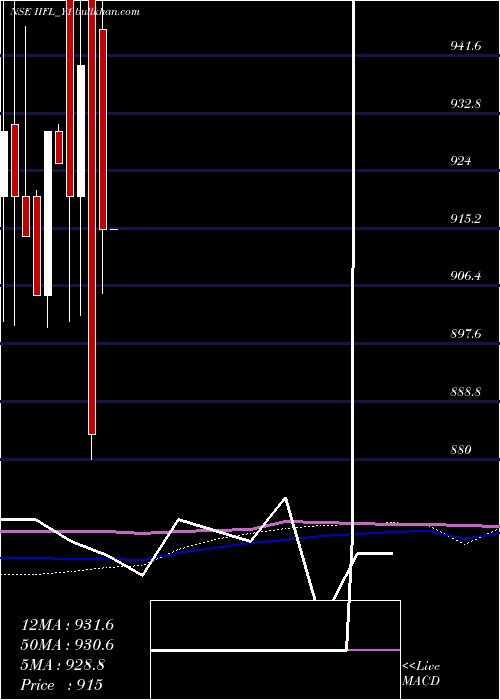Click the 906.4 price axis label
Screen dimensions: 500x700
(x=466, y=276)
